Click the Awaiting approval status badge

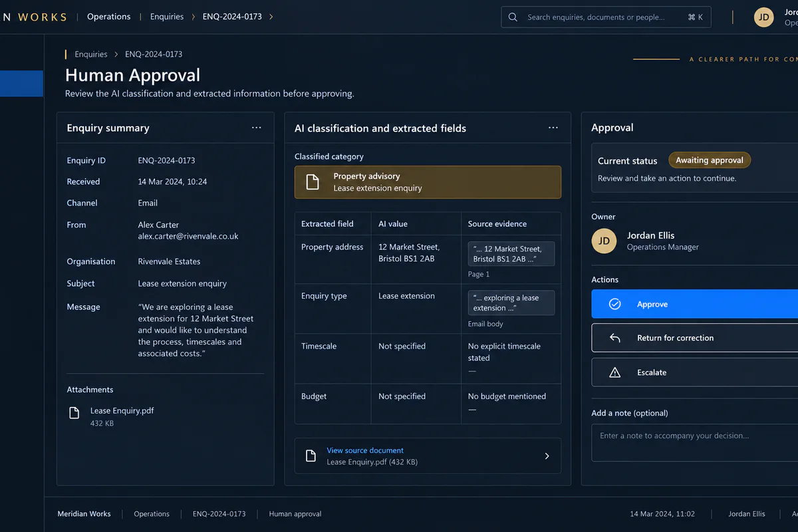[x=710, y=160]
